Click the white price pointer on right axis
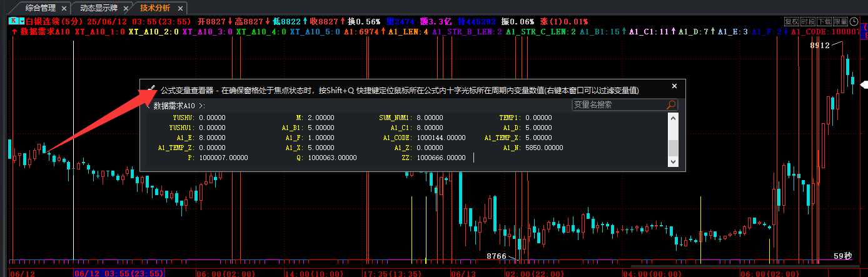 point(864,84)
